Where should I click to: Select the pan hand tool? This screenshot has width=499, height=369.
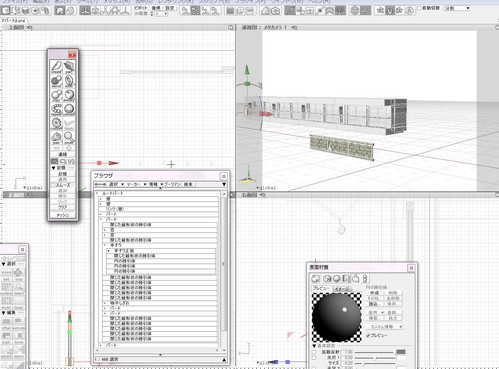coord(56,137)
